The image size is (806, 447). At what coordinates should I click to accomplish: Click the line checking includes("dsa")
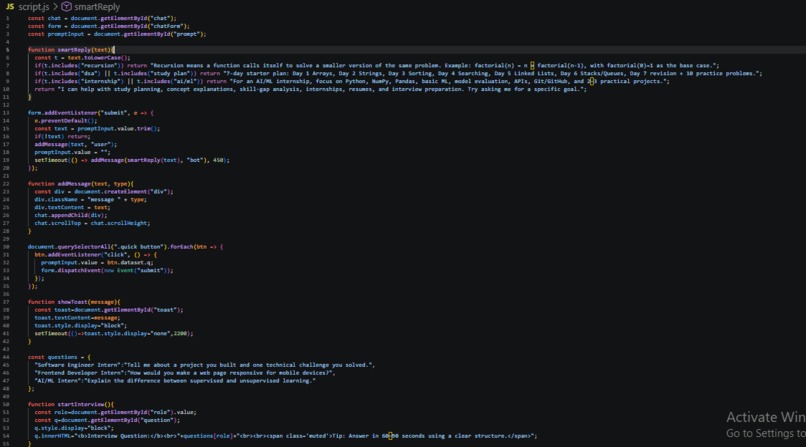[x=398, y=73]
